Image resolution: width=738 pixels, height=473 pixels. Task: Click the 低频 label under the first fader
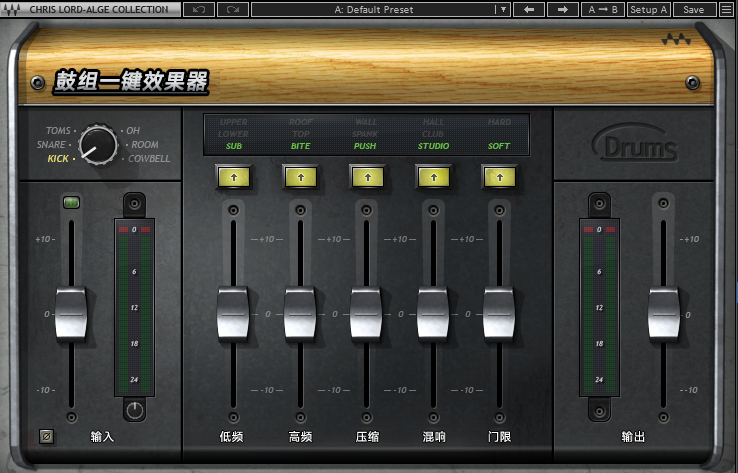click(232, 437)
